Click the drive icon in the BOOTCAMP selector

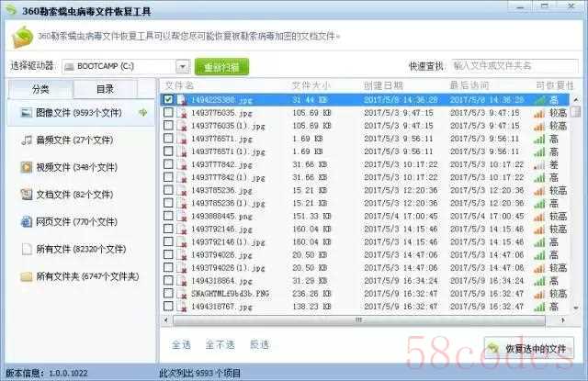click(x=69, y=67)
